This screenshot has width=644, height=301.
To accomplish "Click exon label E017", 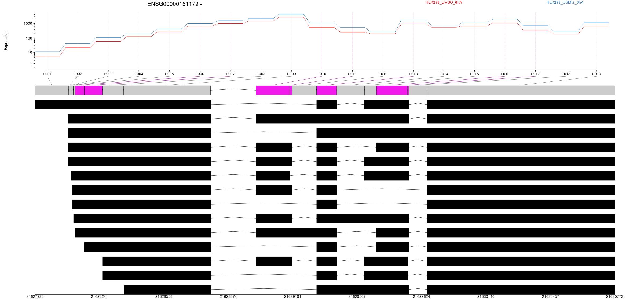I will [535, 74].
